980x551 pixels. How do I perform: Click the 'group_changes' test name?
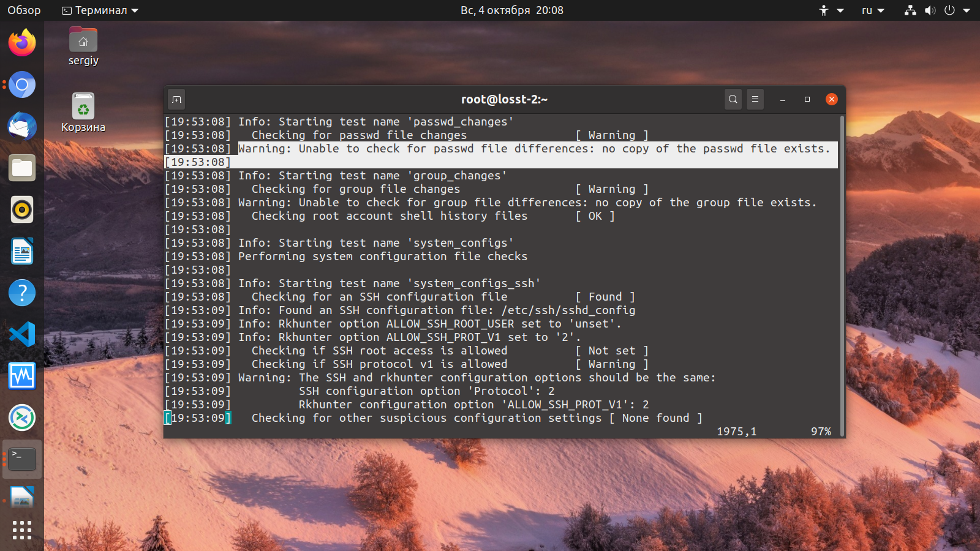point(457,176)
